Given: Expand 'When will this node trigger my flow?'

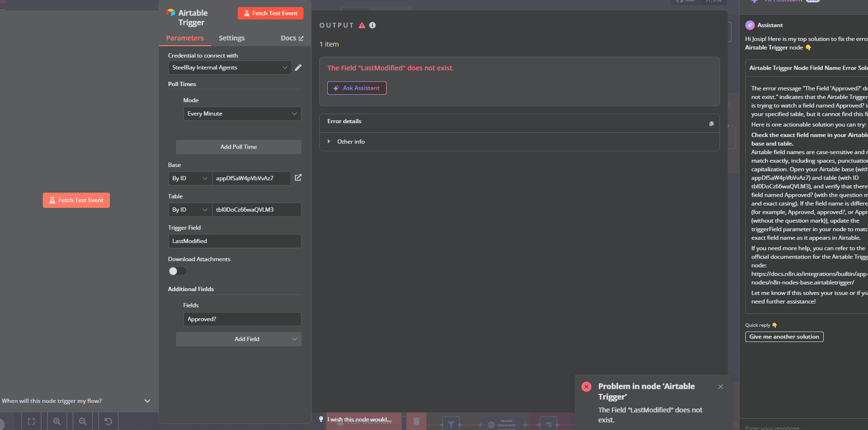Looking at the screenshot, I should click(x=76, y=401).
